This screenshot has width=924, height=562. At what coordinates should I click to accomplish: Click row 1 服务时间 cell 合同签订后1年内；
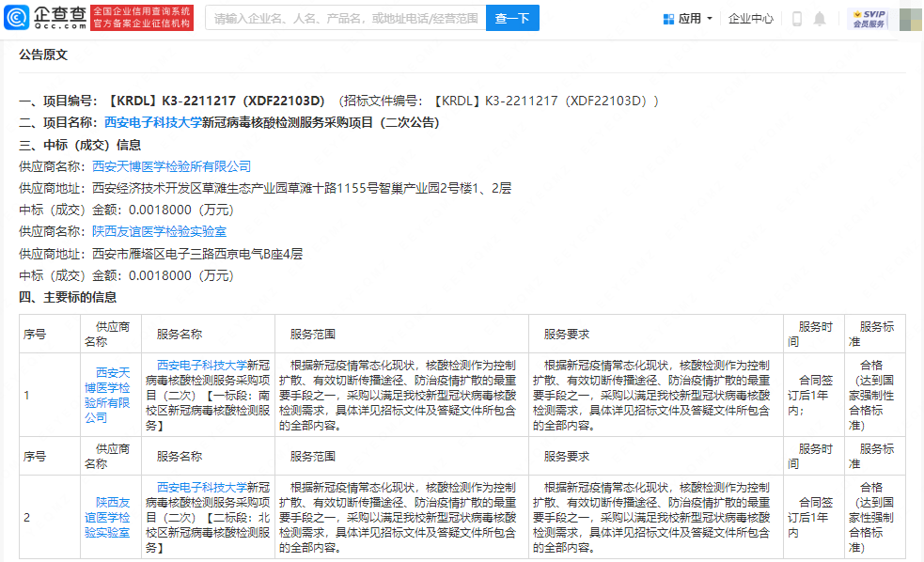click(x=814, y=396)
